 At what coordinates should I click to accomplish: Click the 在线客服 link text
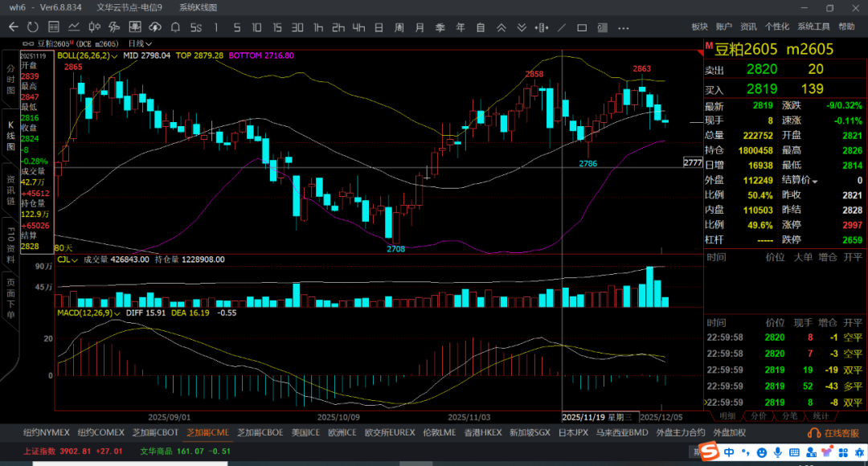point(841,433)
